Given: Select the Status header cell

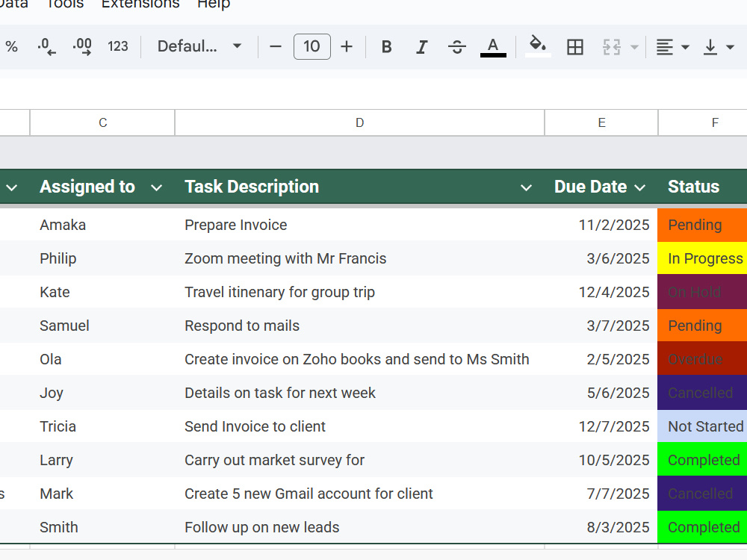Looking at the screenshot, I should coord(702,187).
